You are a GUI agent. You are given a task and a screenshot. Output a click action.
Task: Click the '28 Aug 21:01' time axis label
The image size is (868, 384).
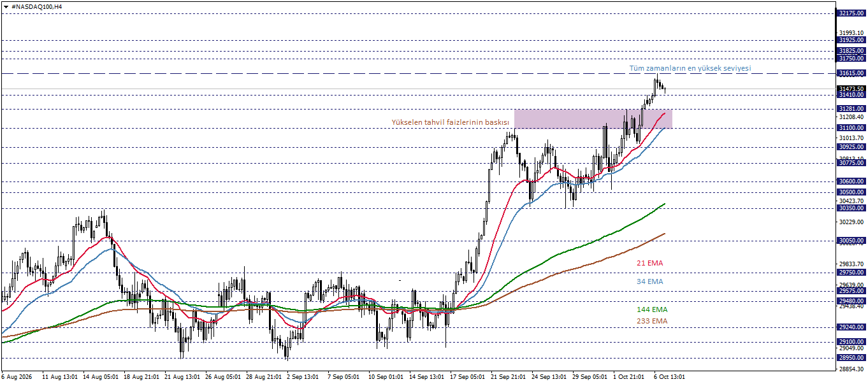coord(264,377)
